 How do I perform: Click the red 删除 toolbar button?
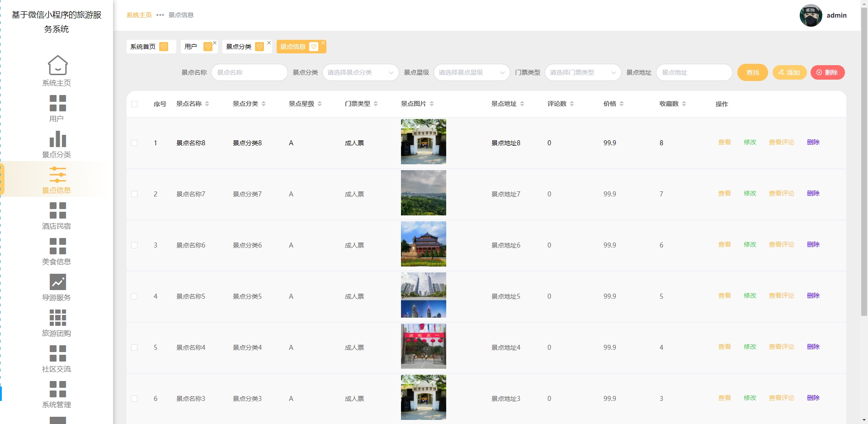(827, 72)
